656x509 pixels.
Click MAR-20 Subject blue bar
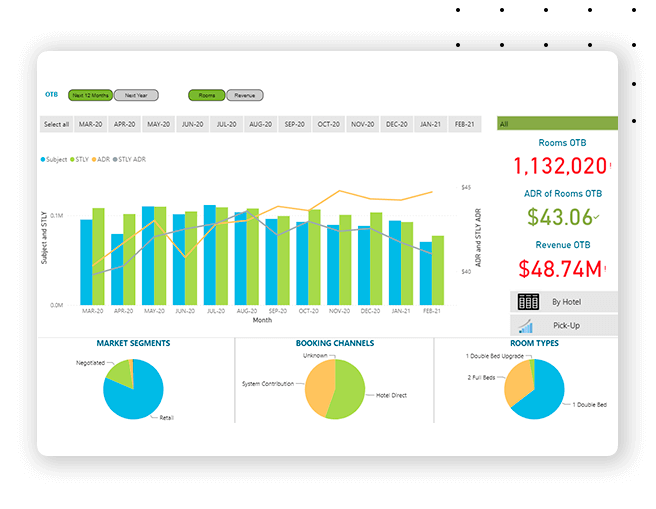(x=86, y=262)
